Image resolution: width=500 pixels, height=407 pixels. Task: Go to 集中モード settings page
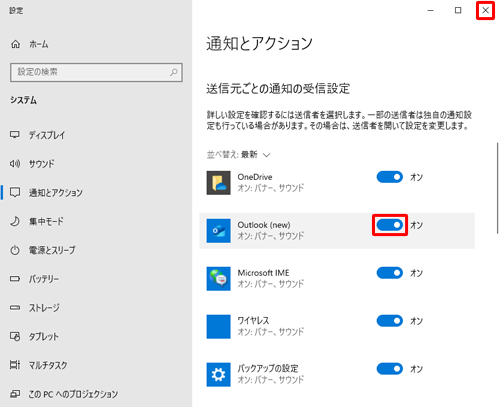[46, 221]
